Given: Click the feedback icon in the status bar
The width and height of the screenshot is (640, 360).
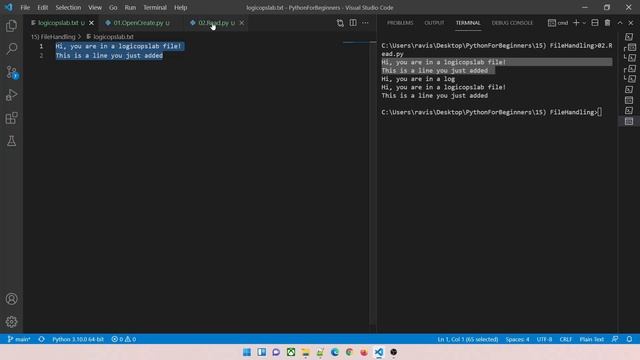Looking at the screenshot, I should coord(615,339).
